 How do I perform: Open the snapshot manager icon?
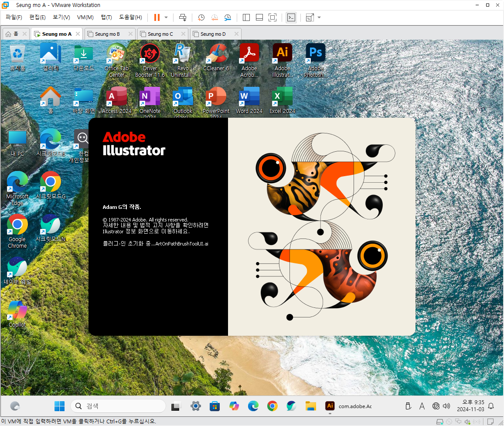pyautogui.click(x=228, y=17)
